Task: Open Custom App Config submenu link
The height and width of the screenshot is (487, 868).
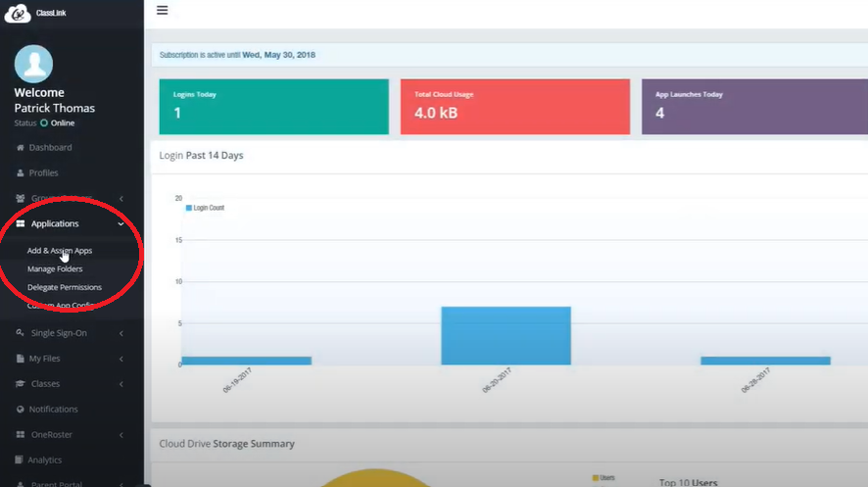Action: coord(61,306)
